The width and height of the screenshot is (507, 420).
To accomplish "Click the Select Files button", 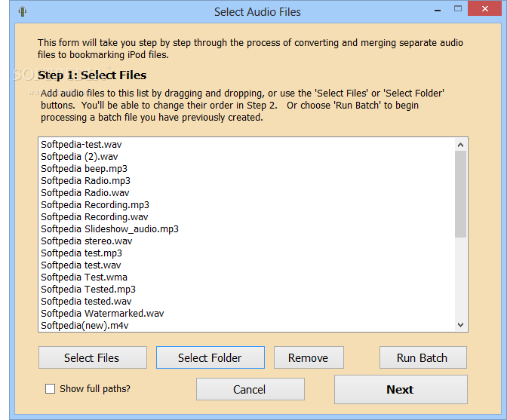I will pos(93,357).
